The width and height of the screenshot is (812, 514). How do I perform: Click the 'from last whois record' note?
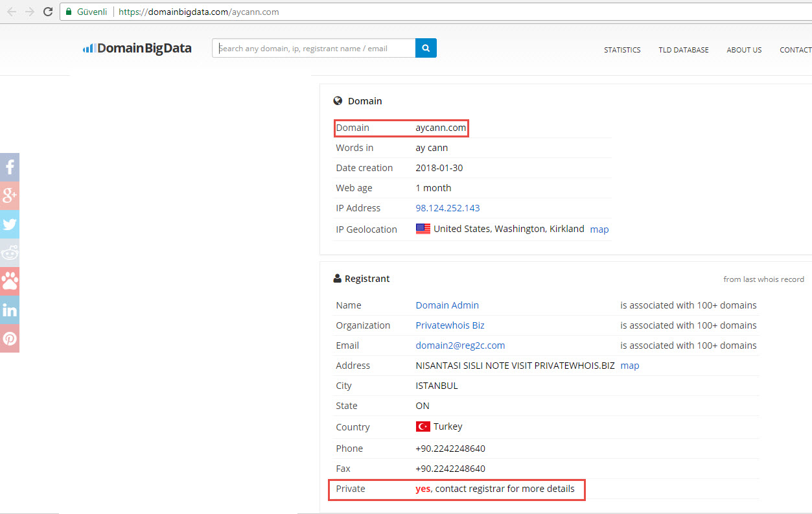pos(764,279)
